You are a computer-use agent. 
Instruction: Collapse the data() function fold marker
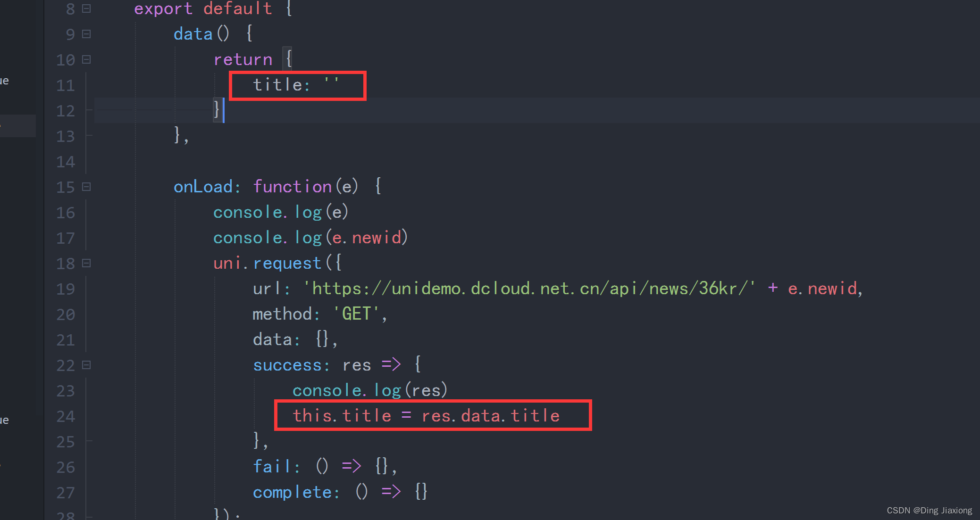(86, 34)
